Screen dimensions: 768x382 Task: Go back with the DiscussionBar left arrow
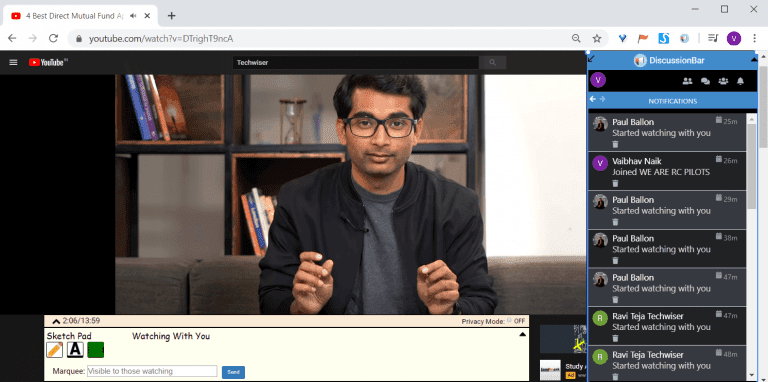click(x=593, y=99)
